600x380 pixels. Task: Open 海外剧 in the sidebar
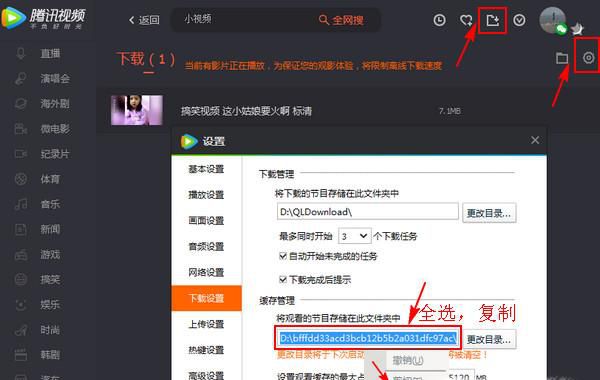[x=55, y=104]
